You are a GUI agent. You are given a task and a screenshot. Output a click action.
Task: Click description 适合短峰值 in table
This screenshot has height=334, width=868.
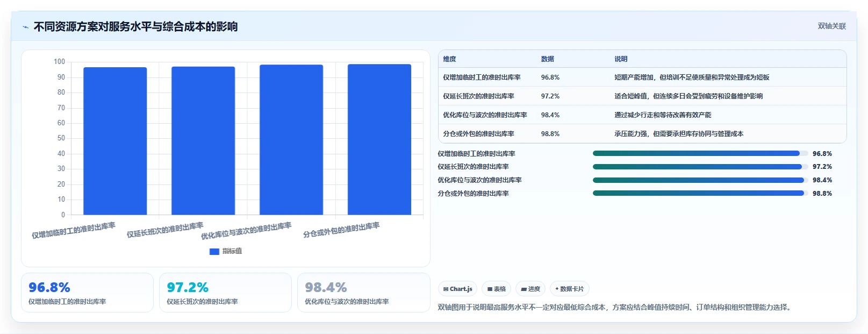point(688,96)
